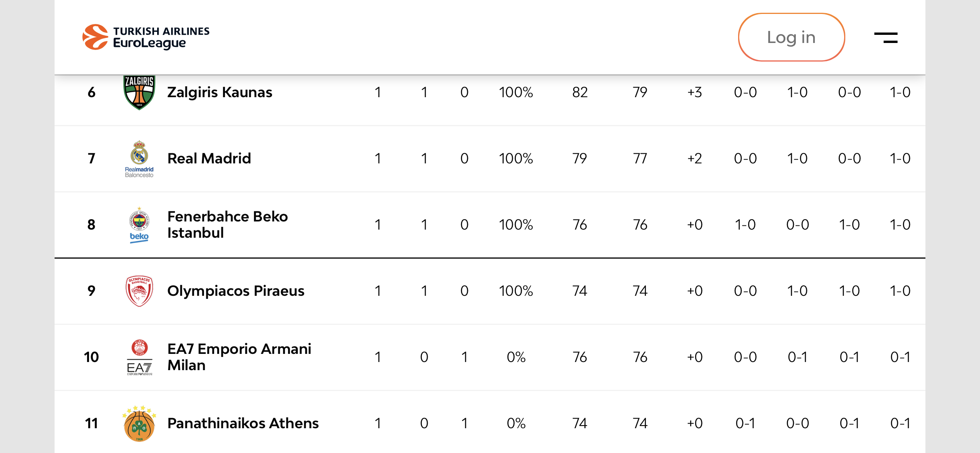Viewport: 980px width, 453px height.
Task: Click the Olympiacos Piraeus team crest
Action: pos(139,291)
